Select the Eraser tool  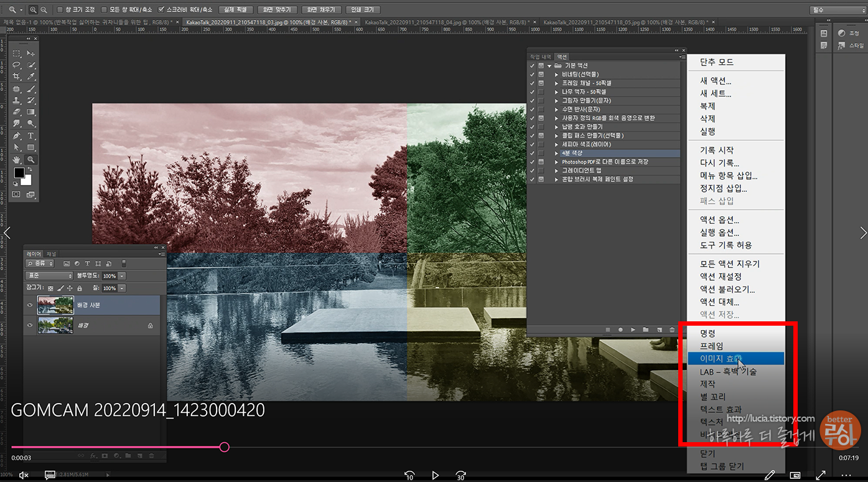tap(17, 112)
